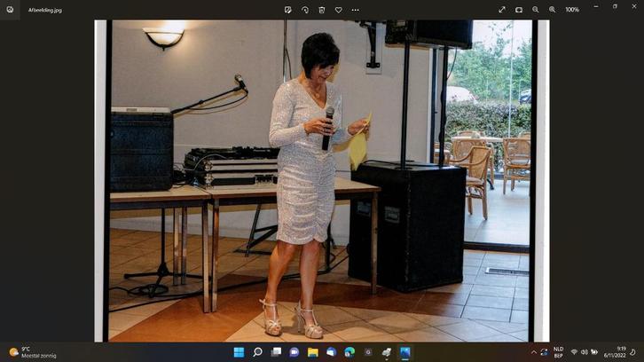Open File Explorer from the taskbar
644x362 pixels.
point(313,352)
